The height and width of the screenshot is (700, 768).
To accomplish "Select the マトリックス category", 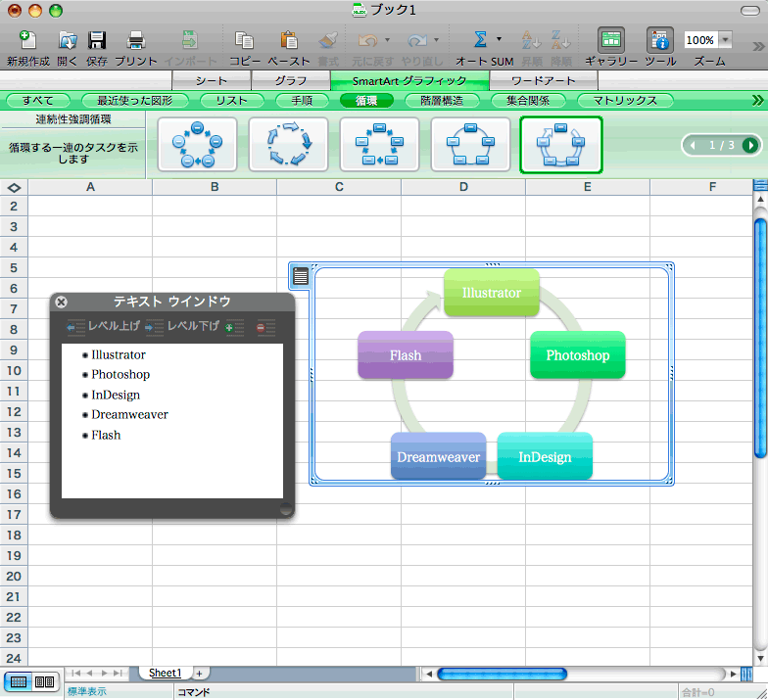I will point(625,100).
